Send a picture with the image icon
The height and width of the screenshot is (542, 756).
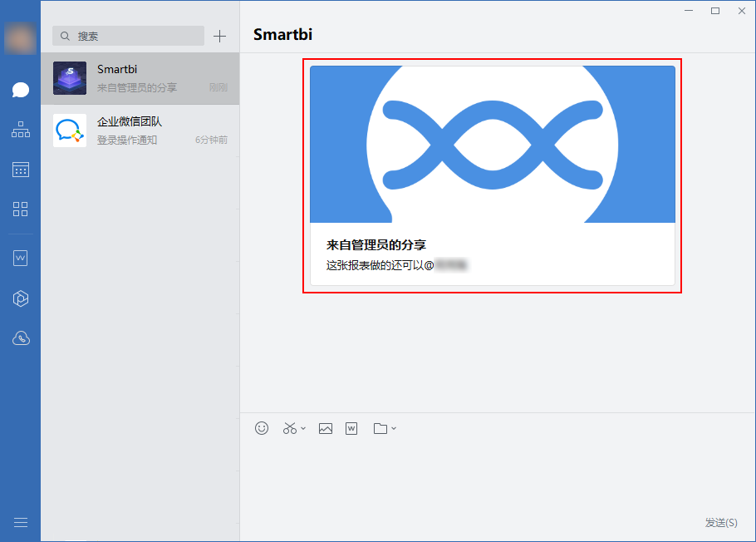pyautogui.click(x=326, y=428)
